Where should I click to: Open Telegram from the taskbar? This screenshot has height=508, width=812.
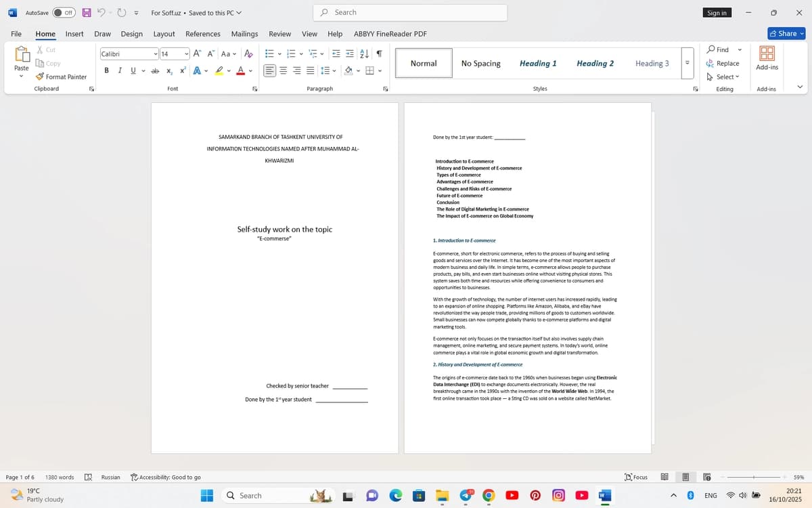click(x=466, y=496)
